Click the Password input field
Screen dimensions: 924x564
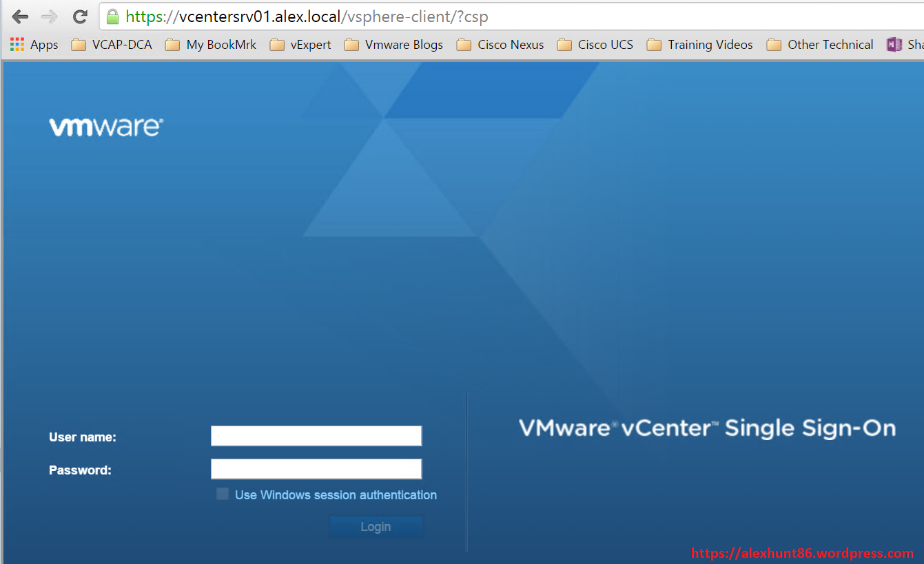point(316,469)
